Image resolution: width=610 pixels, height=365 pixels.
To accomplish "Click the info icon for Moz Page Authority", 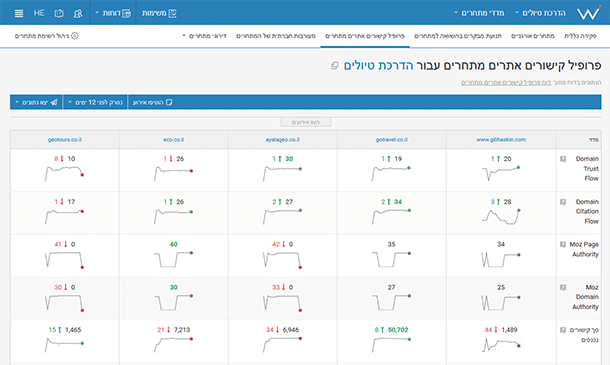I will (x=563, y=244).
